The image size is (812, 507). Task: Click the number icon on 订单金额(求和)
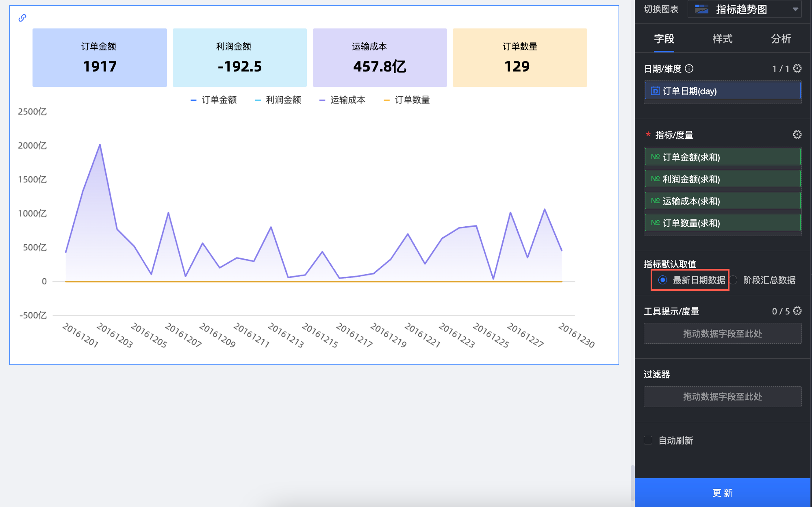pyautogui.click(x=655, y=157)
